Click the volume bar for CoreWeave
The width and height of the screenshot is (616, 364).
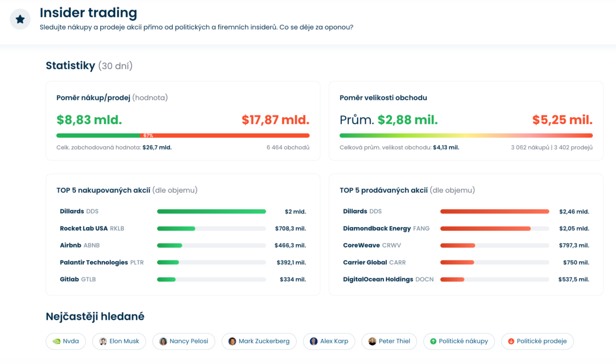point(495,246)
